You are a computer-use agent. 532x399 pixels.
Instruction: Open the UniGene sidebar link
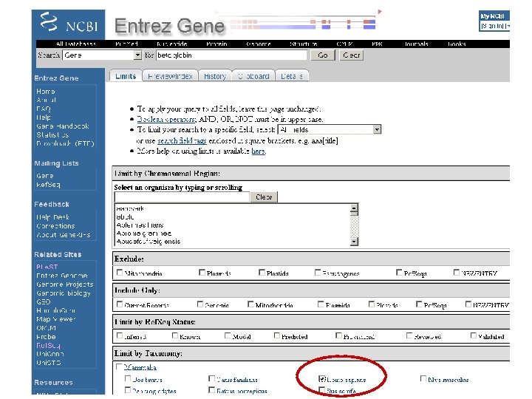50,354
